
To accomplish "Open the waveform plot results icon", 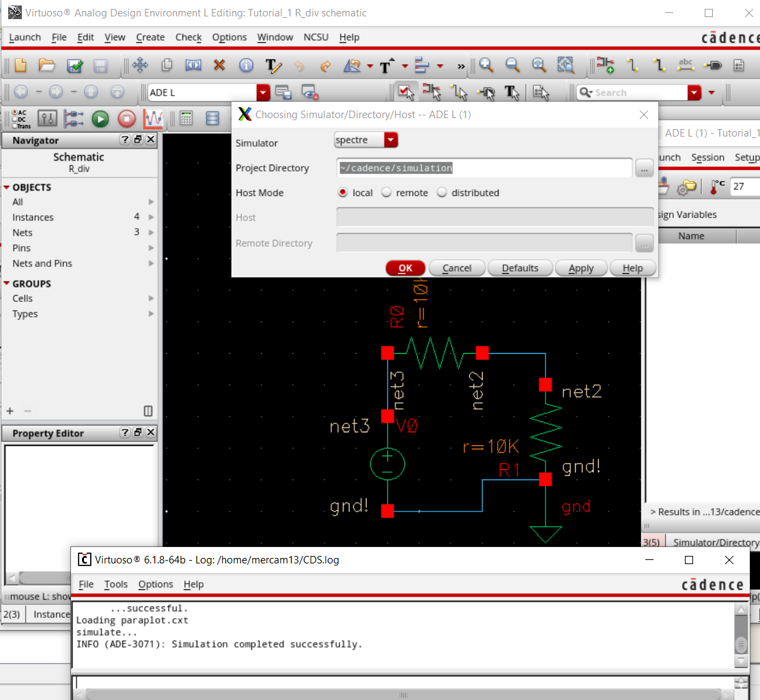I will click(153, 119).
